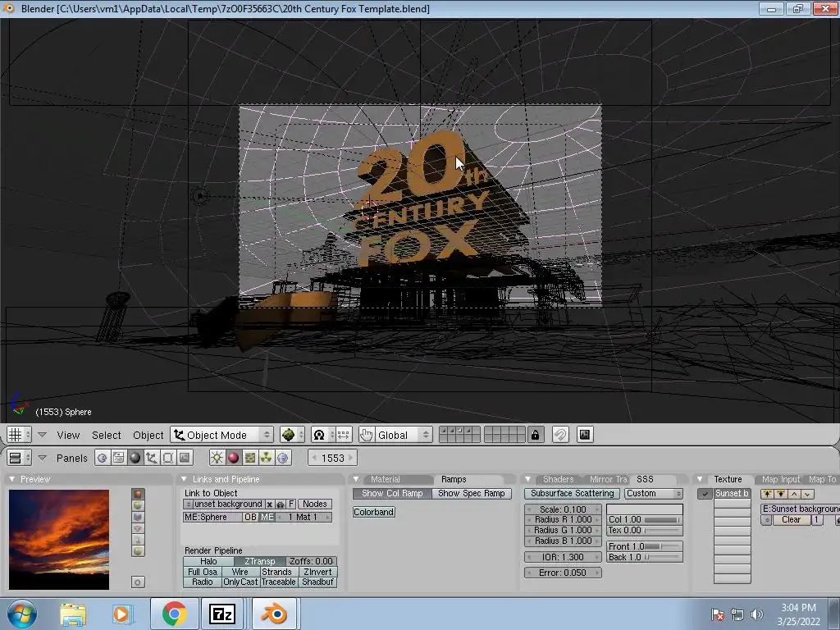Set preview type to cube
The image size is (840, 630).
click(x=138, y=517)
